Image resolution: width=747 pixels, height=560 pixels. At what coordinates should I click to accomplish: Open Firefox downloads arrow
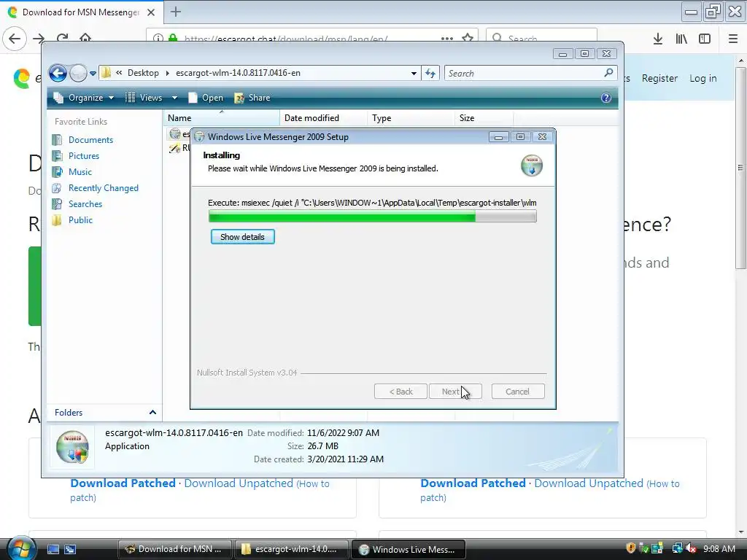coord(657,39)
